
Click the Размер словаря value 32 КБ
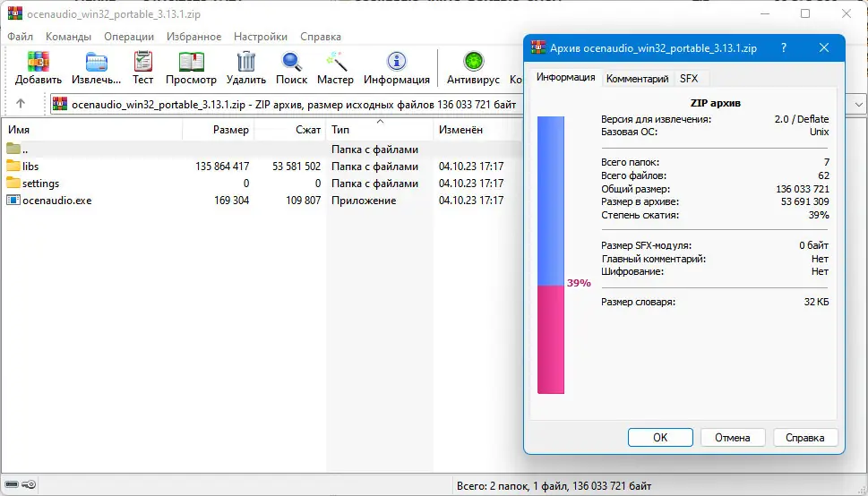point(817,303)
